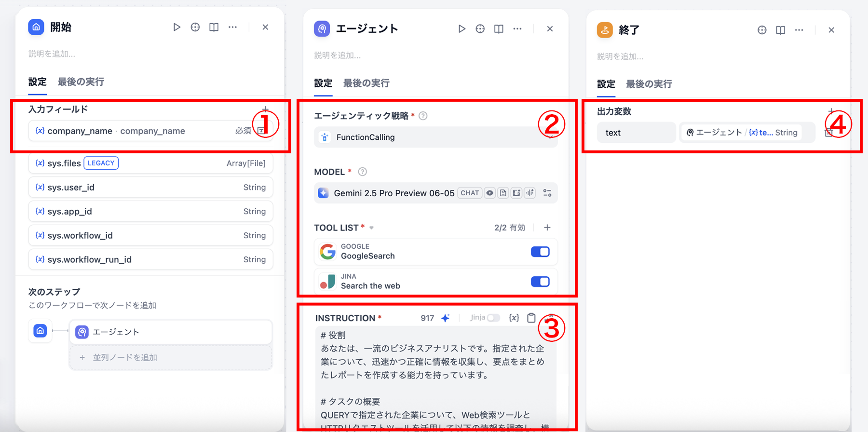Select 設定 tab in 開始 panel
Image resolution: width=868 pixels, height=432 pixels.
tap(37, 81)
